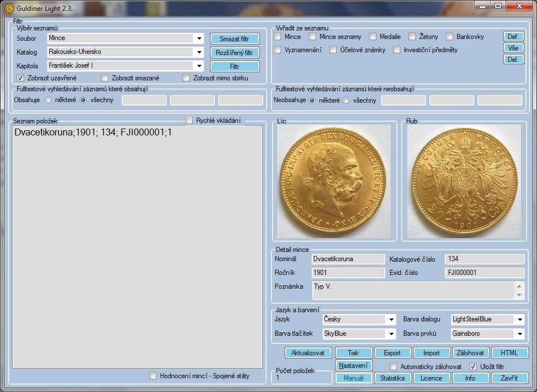The height and width of the screenshot is (392, 537).
Task: Tick the Účelové známky checkbox
Action: pos(333,50)
